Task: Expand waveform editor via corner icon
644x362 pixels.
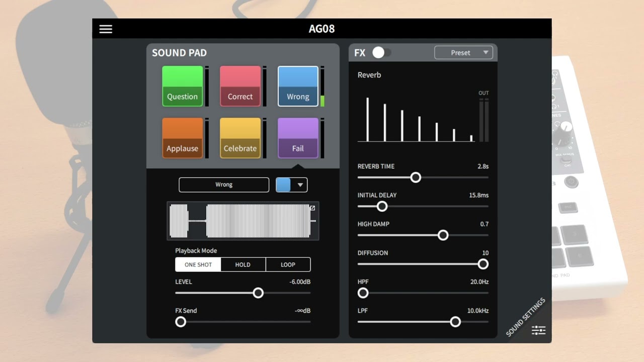Action: 312,208
